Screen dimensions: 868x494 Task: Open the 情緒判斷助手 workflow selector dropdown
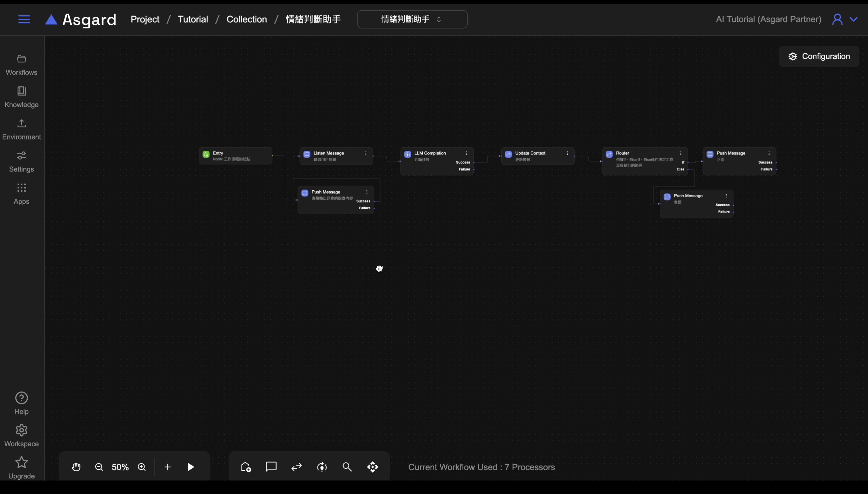tap(412, 19)
